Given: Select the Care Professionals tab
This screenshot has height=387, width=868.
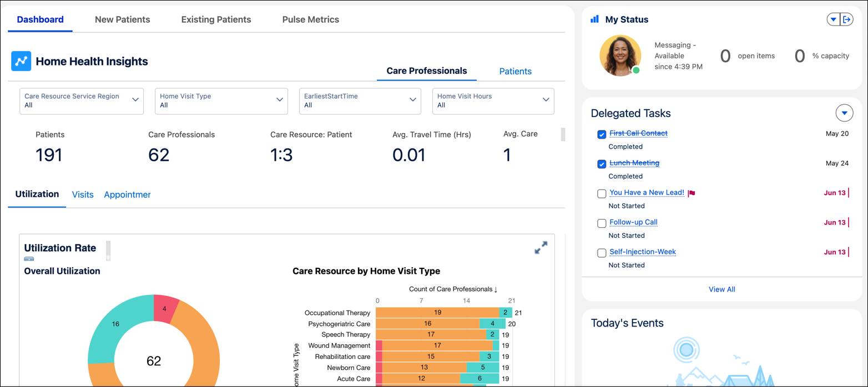Looking at the screenshot, I should coord(427,71).
